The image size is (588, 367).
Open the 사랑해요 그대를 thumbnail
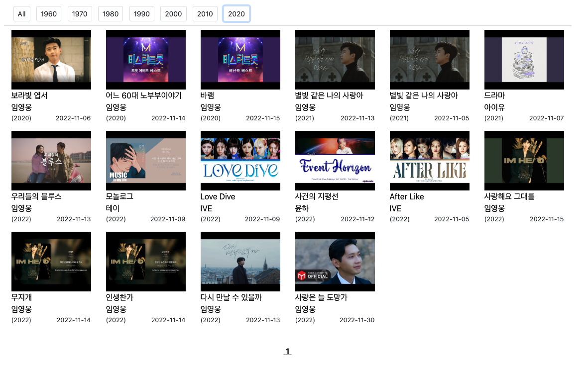tap(524, 161)
